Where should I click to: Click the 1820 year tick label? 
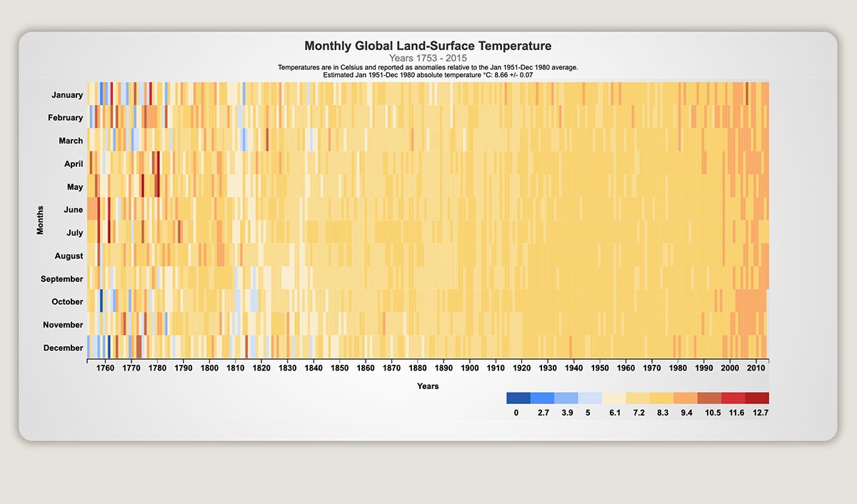pyautogui.click(x=261, y=368)
